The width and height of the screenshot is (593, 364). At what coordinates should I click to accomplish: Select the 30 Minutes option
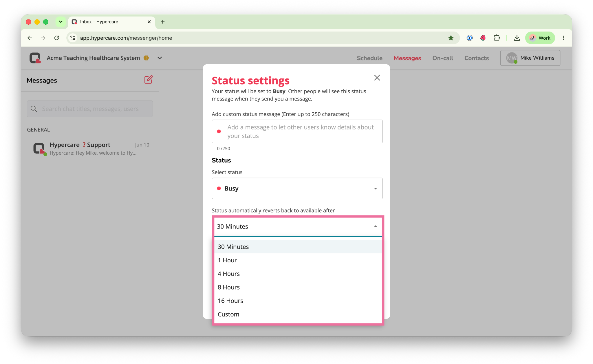[298, 247]
